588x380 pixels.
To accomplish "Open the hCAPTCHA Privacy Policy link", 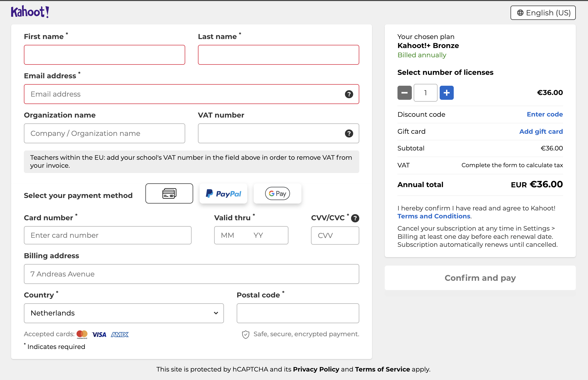I will [x=316, y=369].
